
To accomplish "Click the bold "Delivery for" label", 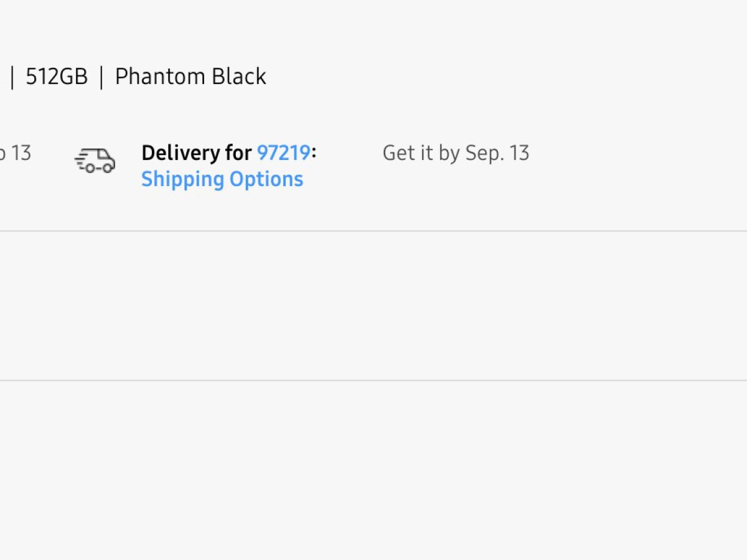I will pos(196,152).
